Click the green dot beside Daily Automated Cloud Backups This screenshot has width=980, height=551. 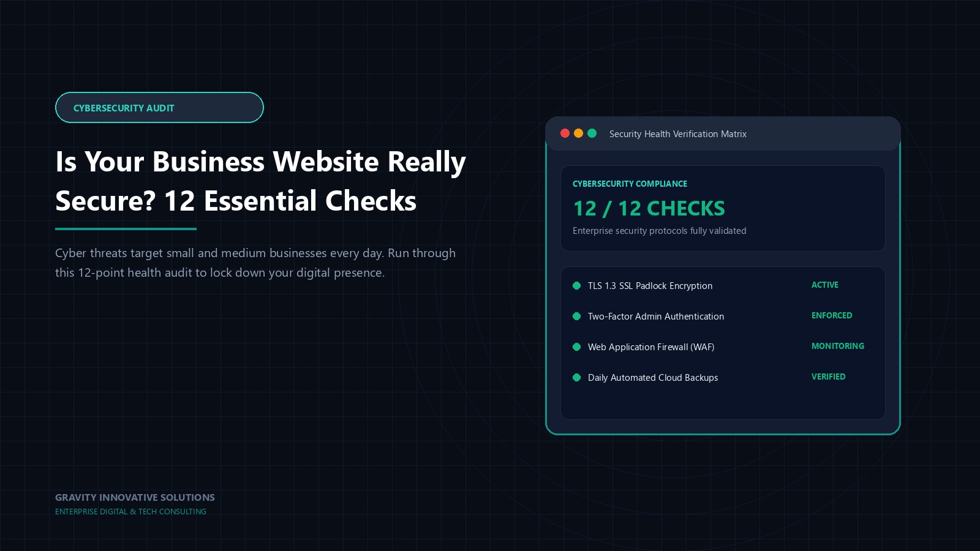click(576, 378)
